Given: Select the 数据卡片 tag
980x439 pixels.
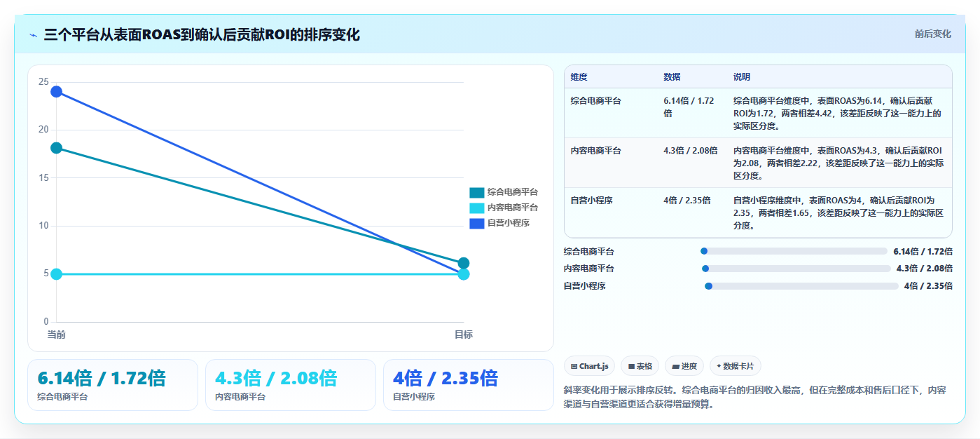Looking at the screenshot, I should (735, 366).
